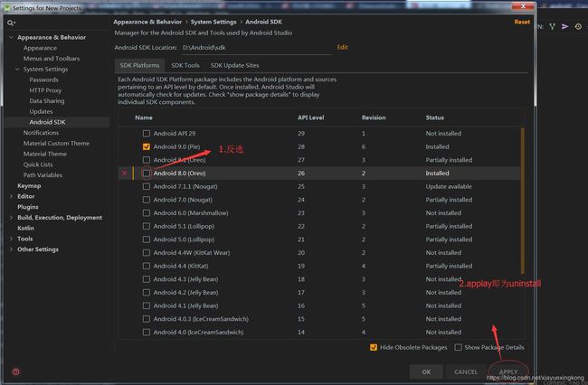Click the Reset link

click(522, 22)
